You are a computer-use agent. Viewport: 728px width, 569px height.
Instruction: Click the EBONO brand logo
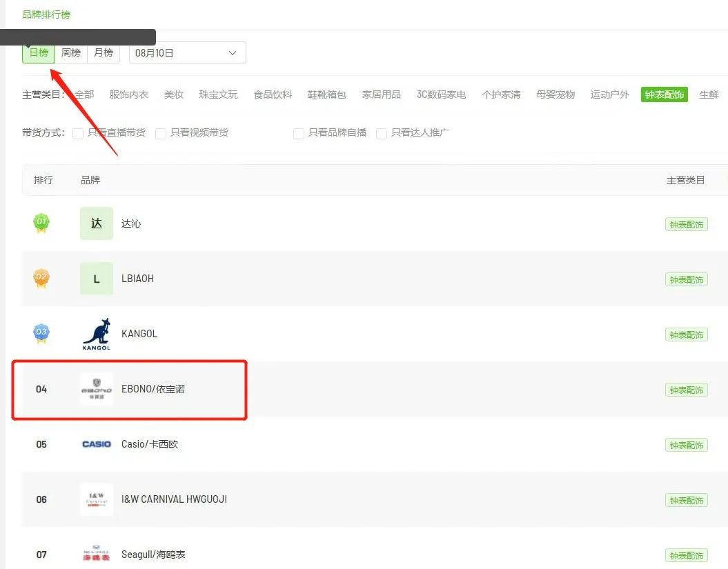(97, 389)
